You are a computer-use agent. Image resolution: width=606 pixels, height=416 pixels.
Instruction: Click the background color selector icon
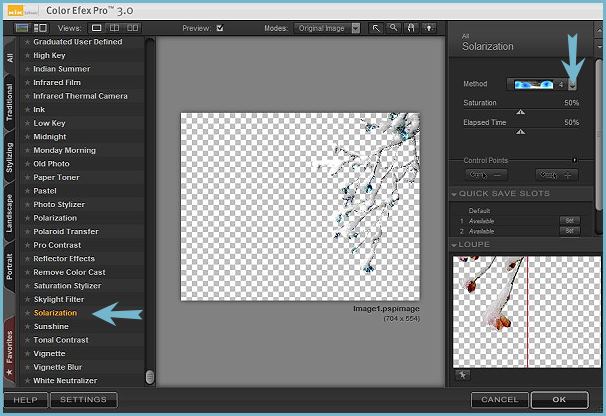[x=427, y=29]
